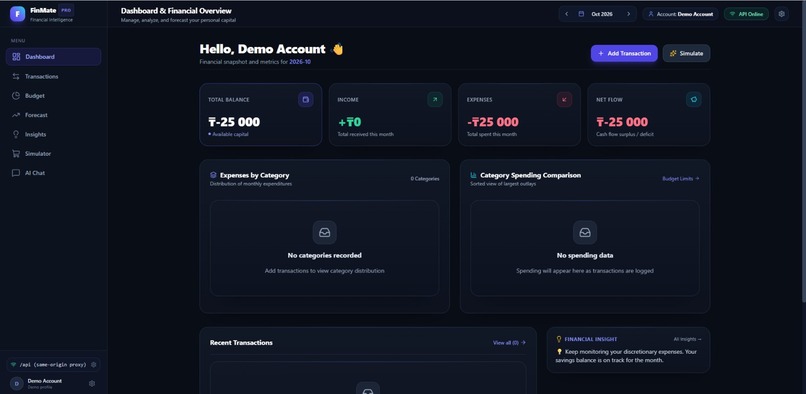Open the Dashboard menu item
The image size is (806, 394).
point(53,57)
